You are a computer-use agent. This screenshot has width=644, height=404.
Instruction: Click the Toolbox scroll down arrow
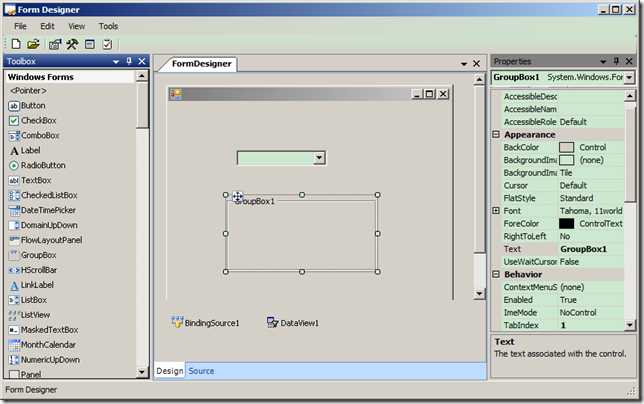[x=142, y=372]
